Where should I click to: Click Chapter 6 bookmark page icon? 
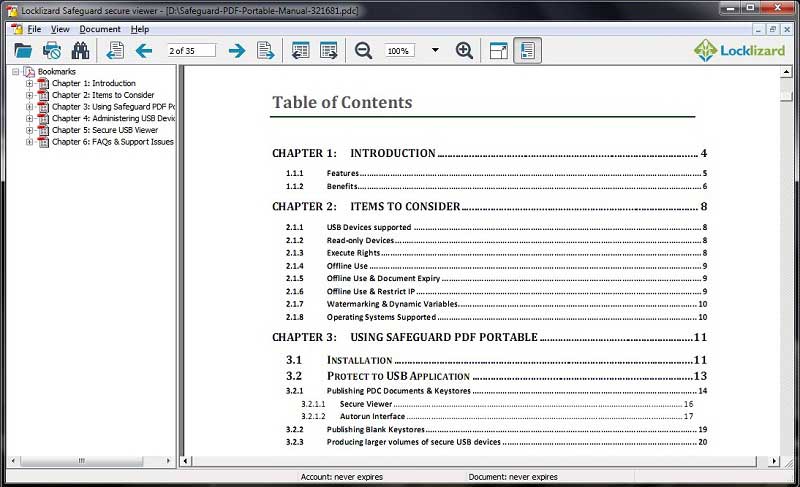point(43,142)
